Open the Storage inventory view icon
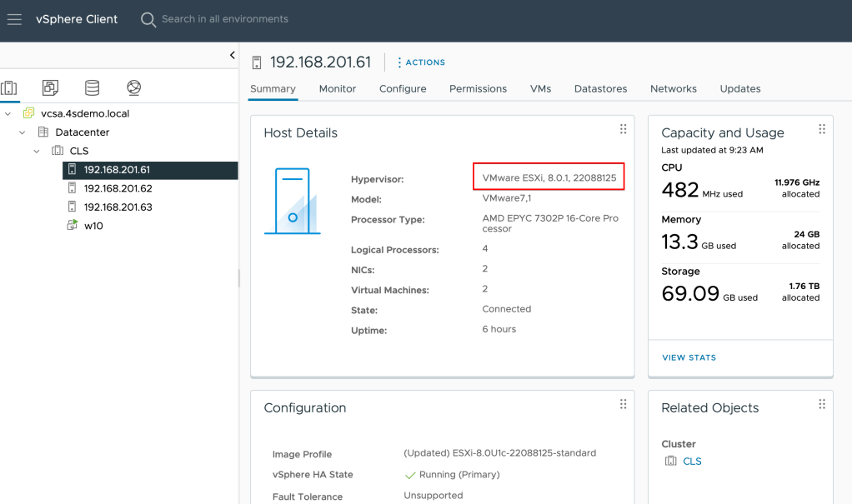 (93, 87)
